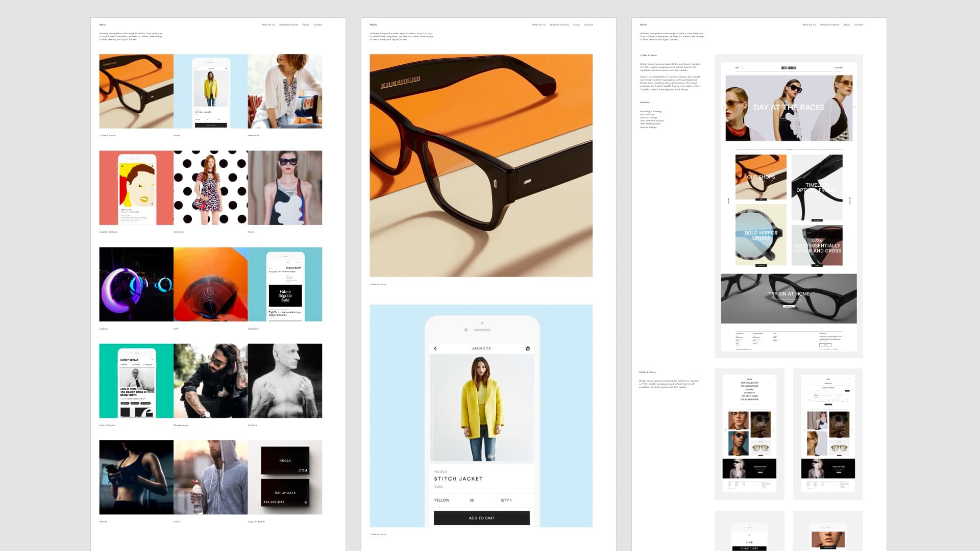Click the left arrow of the Day at the Races carousel
The image size is (980, 551).
[724, 107]
